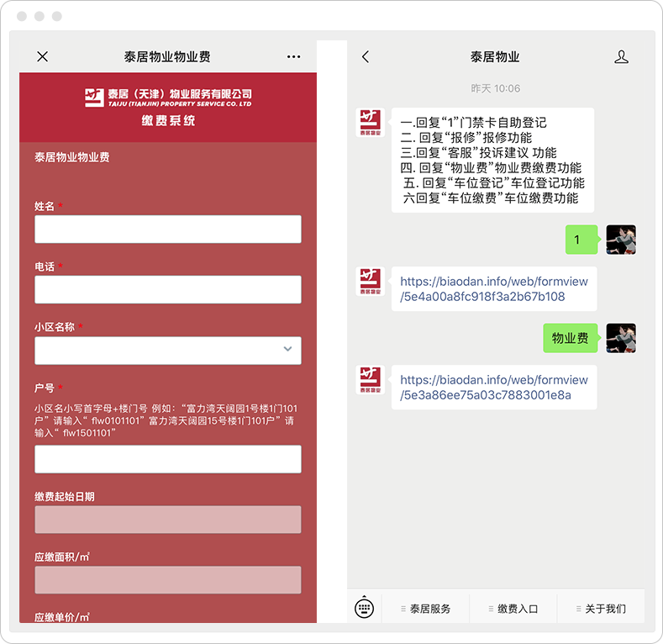Screen dimensions: 663x644
Task: Open the formview link ending in 3001e8a
Action: [493, 388]
